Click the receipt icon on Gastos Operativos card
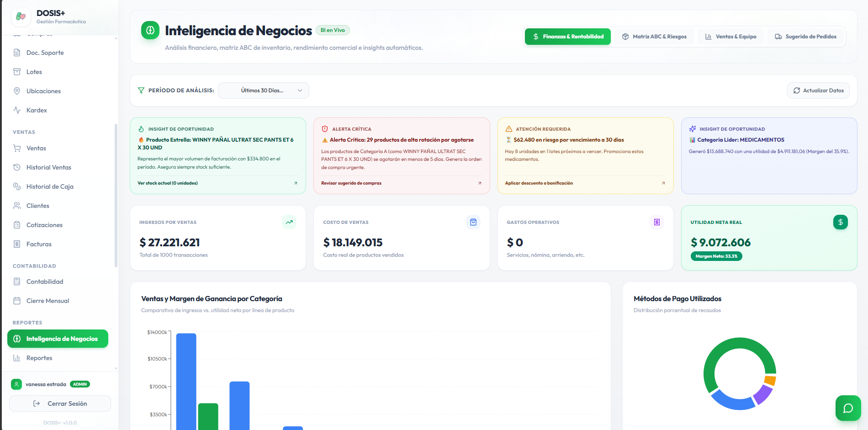The width and height of the screenshot is (868, 430). 657,222
